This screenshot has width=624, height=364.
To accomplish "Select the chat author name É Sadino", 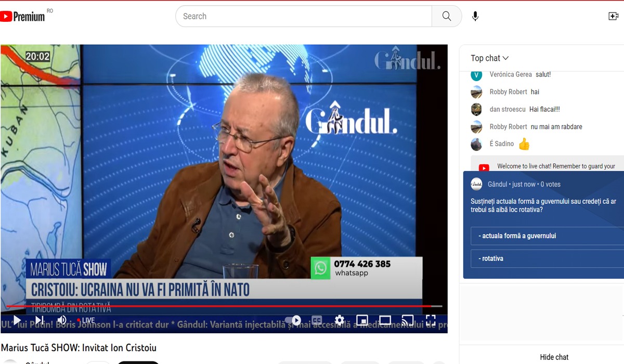I will coord(502,144).
